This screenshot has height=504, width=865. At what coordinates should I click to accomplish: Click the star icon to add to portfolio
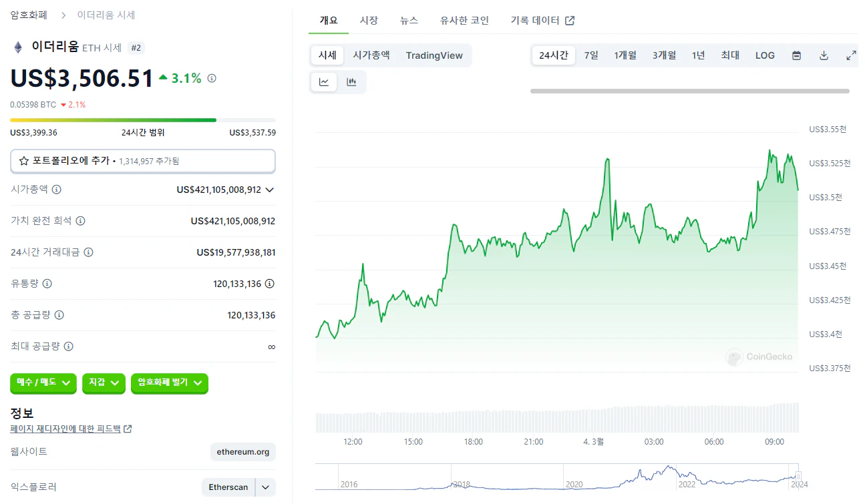point(24,161)
